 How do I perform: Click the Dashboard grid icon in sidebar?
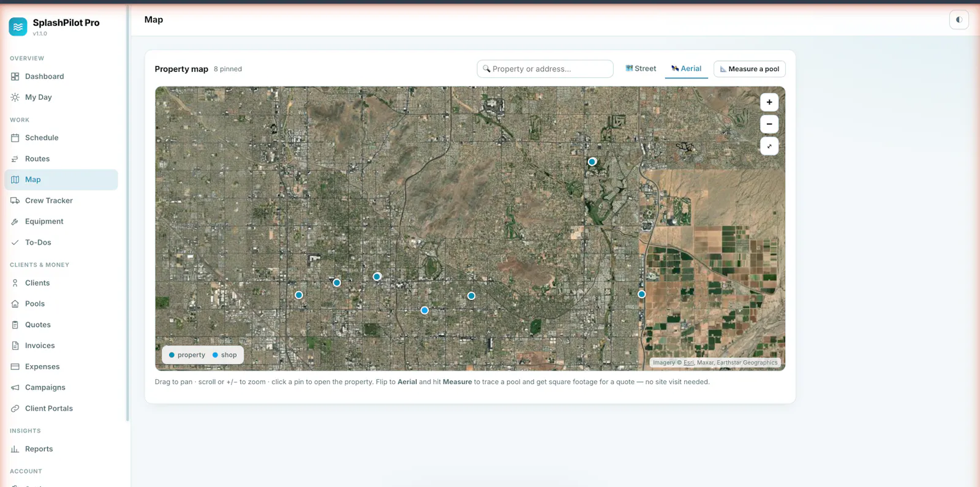tap(15, 77)
